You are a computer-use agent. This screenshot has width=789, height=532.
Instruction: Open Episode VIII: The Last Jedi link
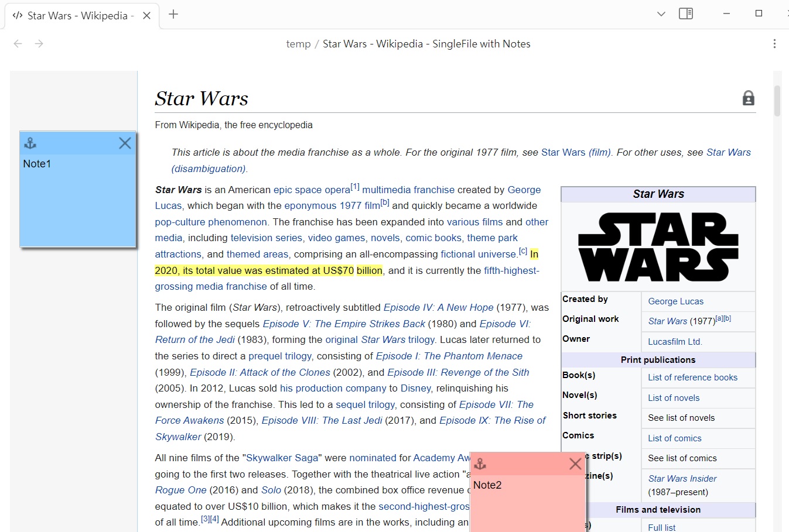point(322,420)
